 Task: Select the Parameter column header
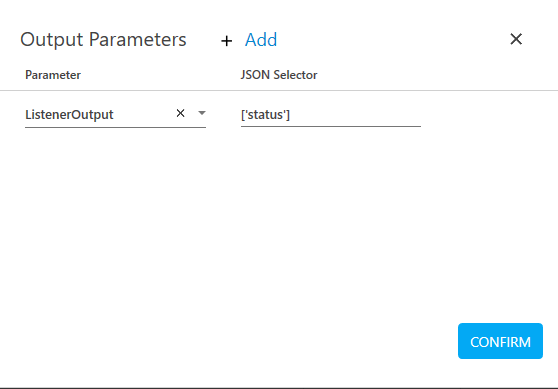coord(53,75)
